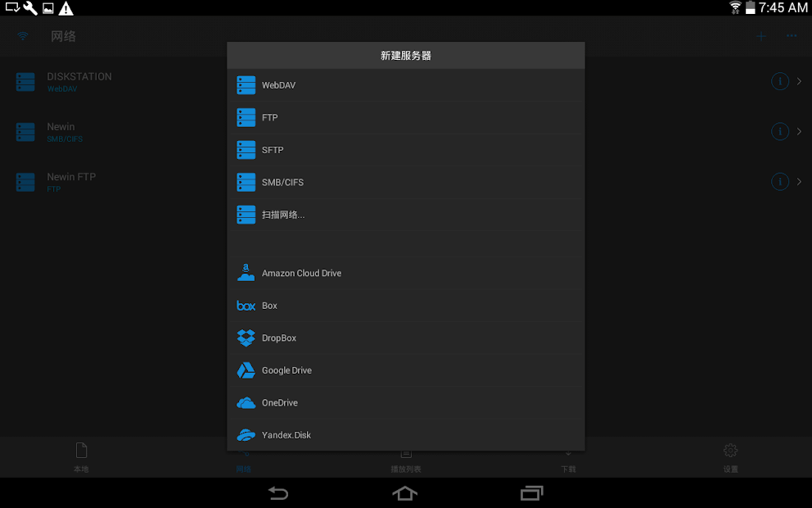Screen dimensions: 812x508
Task: Add a Google Drive account
Action: [405, 370]
